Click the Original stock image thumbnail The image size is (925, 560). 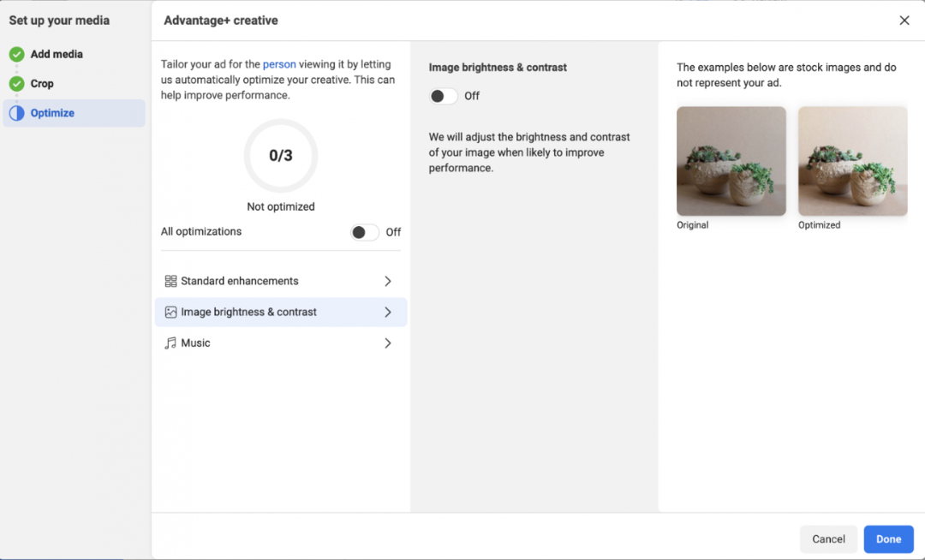[731, 160]
